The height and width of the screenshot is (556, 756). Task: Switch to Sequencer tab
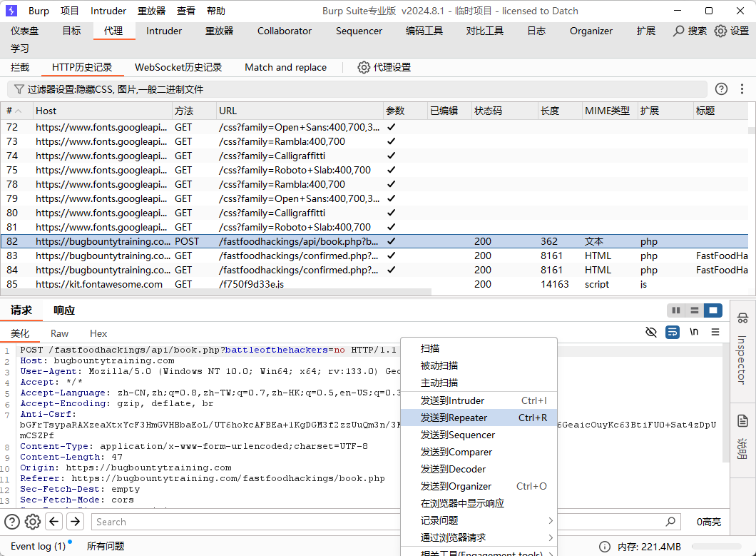click(x=359, y=31)
